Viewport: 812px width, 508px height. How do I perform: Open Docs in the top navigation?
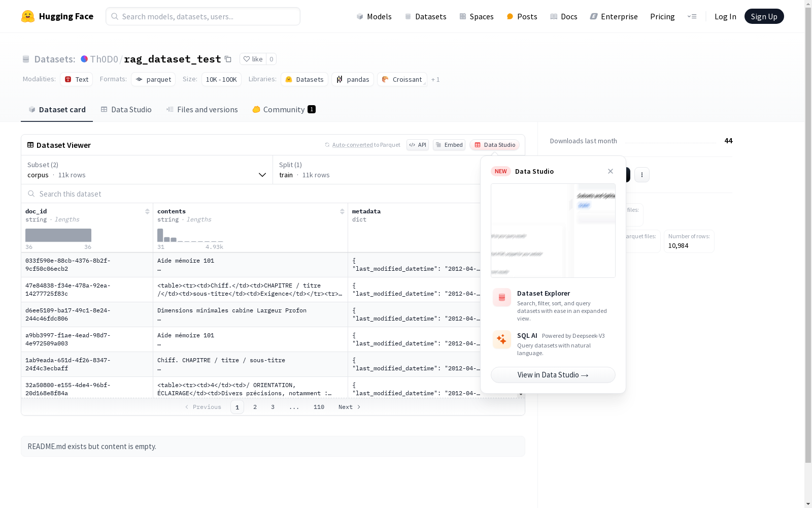point(564,16)
